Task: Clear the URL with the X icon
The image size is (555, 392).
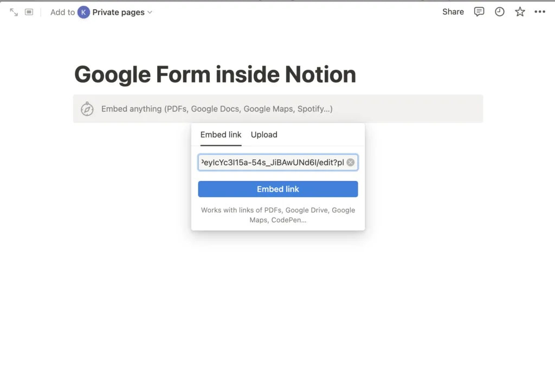Action: pos(351,162)
